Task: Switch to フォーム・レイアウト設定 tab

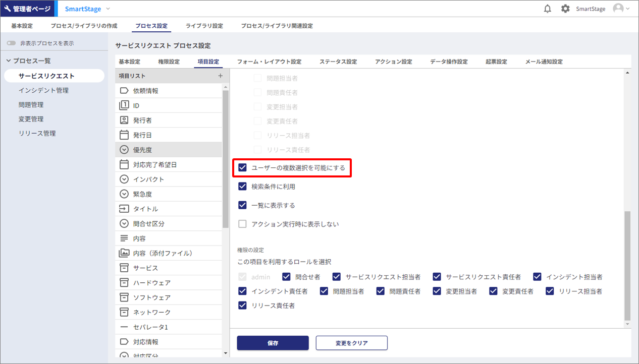Action: click(269, 62)
